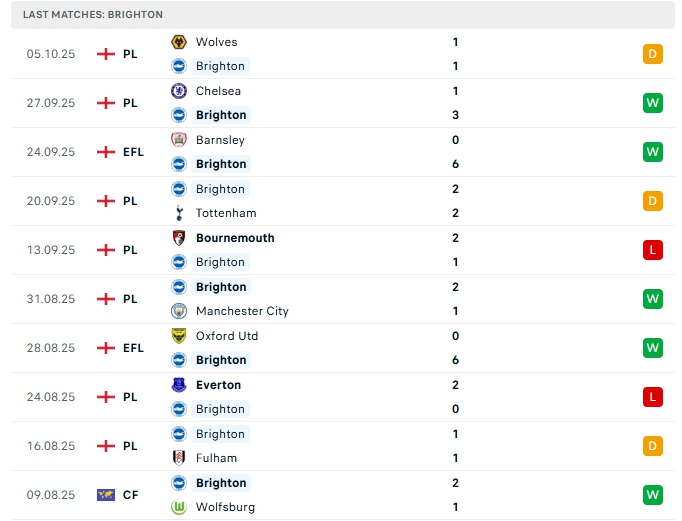This screenshot has width=682, height=521.
Task: Click the loss badge for Everton match
Action: coord(653,397)
